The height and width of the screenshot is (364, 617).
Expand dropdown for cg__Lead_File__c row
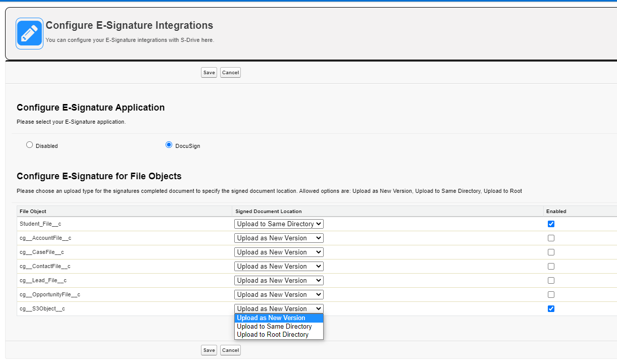click(x=279, y=280)
